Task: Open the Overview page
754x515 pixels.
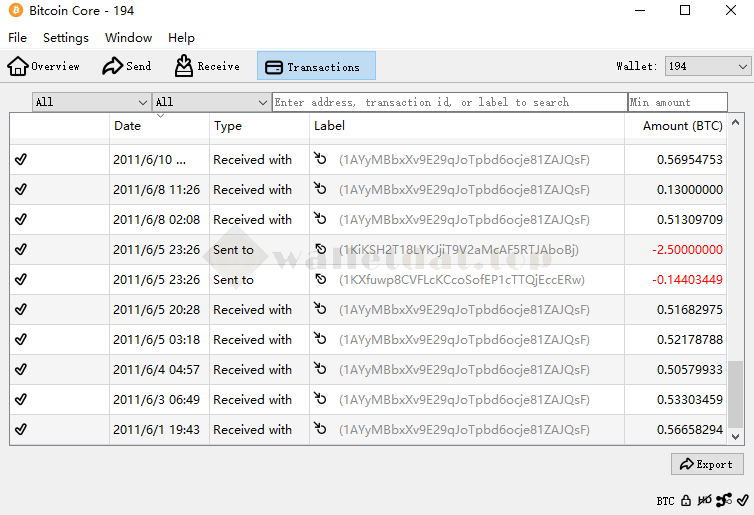Action: point(44,66)
